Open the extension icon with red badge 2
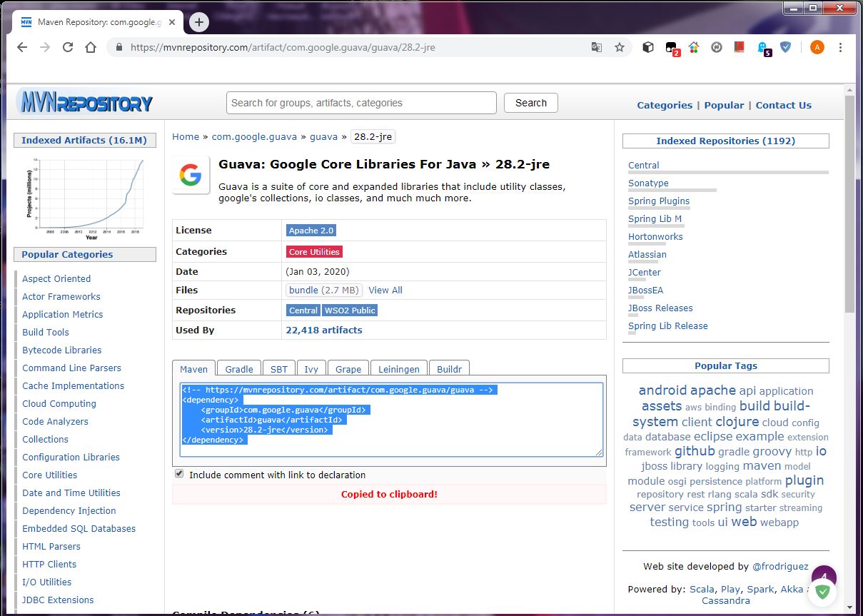The height and width of the screenshot is (616, 863). click(x=672, y=48)
